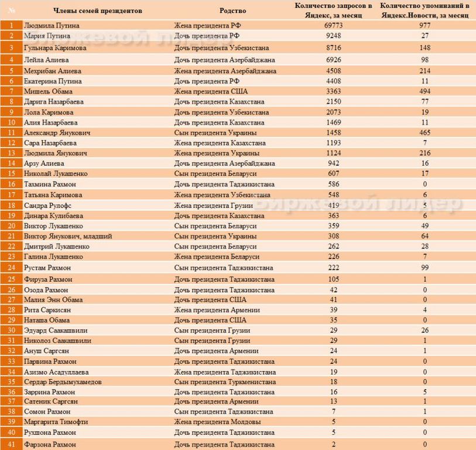The height and width of the screenshot is (450, 476).
Task: Select Ануш Саргсян name cell
Action: click(x=46, y=351)
